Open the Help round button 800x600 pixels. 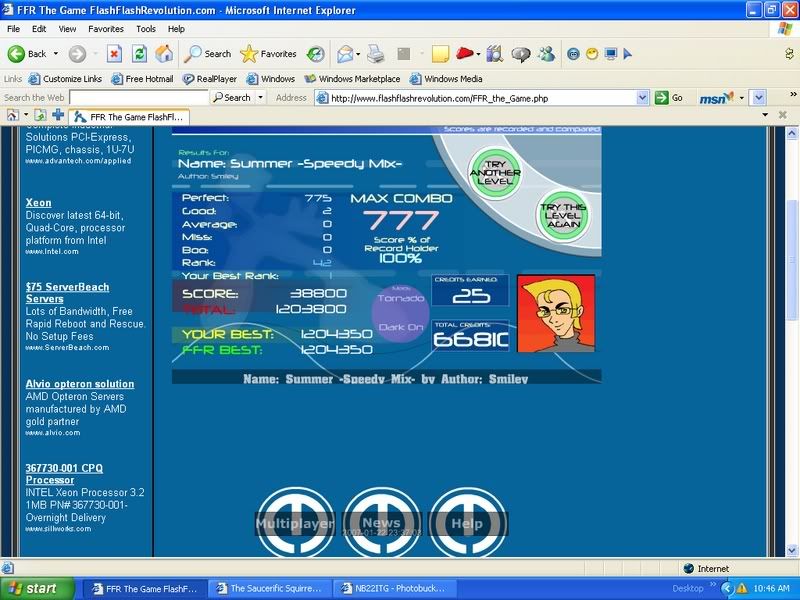466,523
